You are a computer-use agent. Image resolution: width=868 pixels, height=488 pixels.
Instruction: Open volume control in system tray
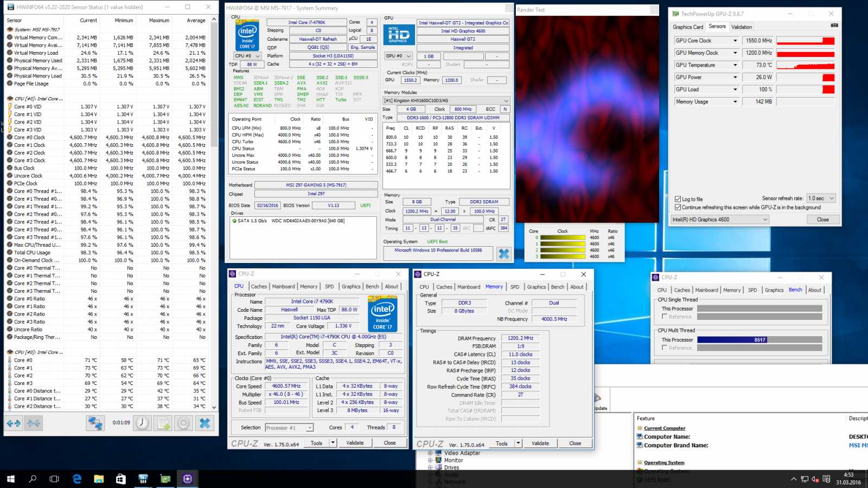click(815, 479)
